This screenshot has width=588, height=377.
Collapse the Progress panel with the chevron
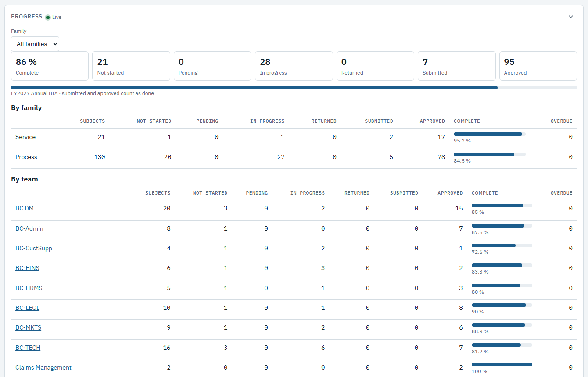pos(571,17)
